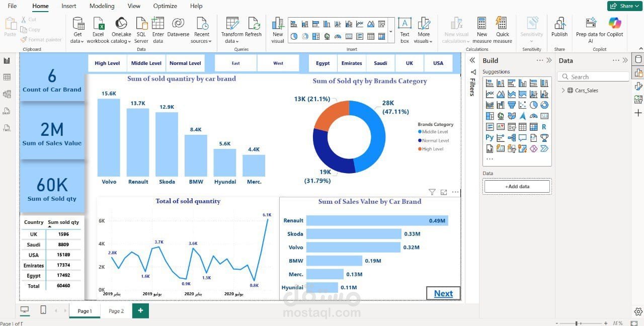644x326 pixels.
Task: Select the treemap visual in Build pane
Action: coord(490,116)
